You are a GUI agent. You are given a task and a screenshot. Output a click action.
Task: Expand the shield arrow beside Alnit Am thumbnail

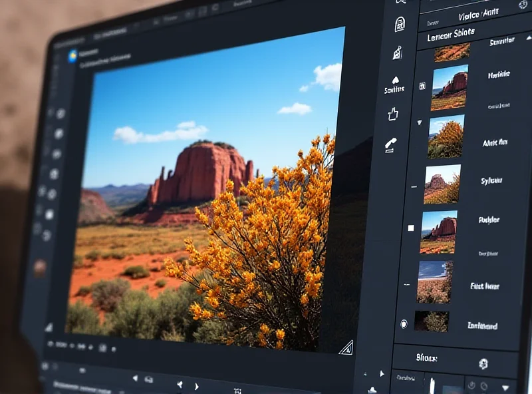click(x=420, y=122)
